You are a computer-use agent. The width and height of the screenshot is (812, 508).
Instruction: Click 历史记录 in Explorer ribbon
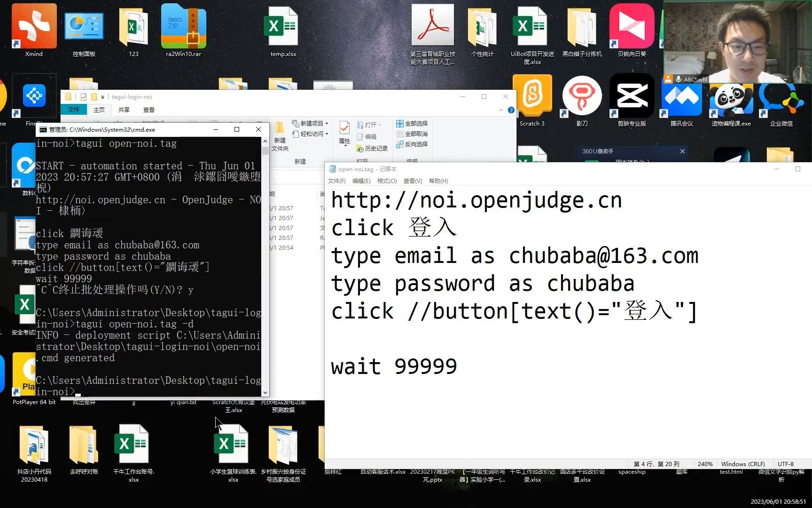[372, 148]
